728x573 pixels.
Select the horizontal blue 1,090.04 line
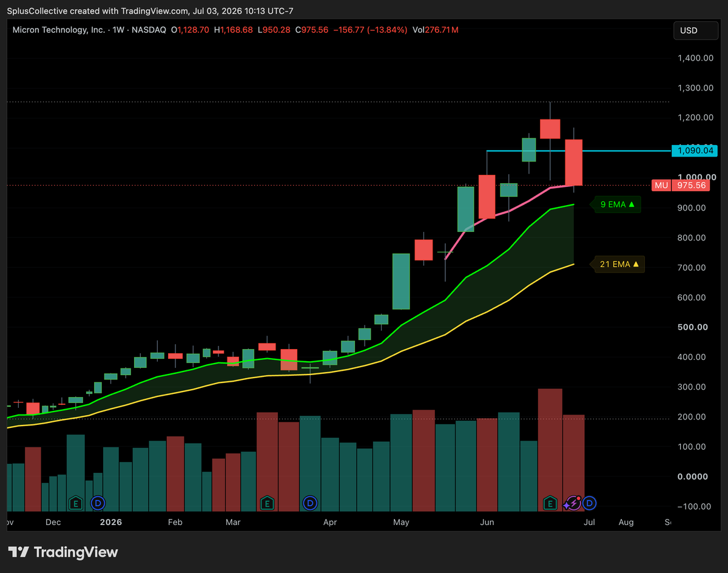tap(578, 151)
